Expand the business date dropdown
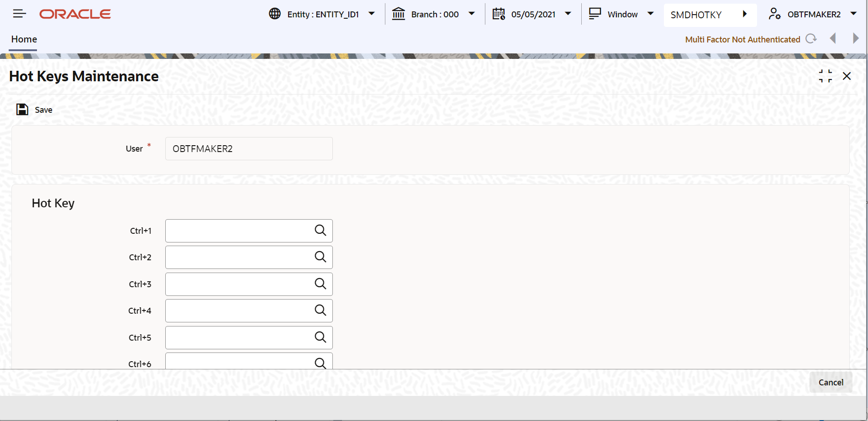Screen dimensions: 868x421 (x=568, y=14)
